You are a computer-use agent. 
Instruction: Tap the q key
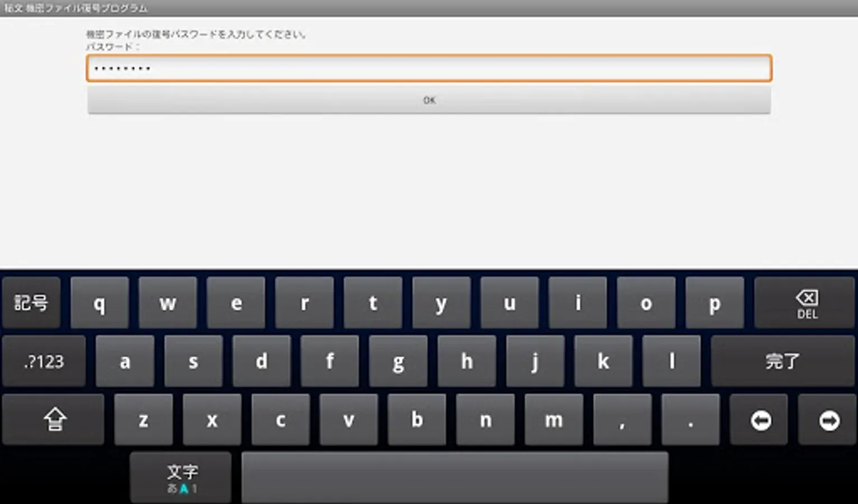pos(99,303)
